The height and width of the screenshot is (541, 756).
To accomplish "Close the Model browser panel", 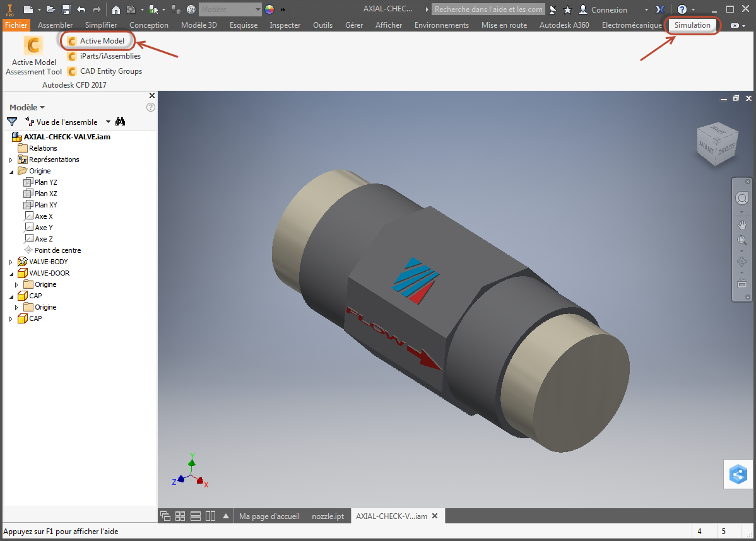I will coord(152,95).
